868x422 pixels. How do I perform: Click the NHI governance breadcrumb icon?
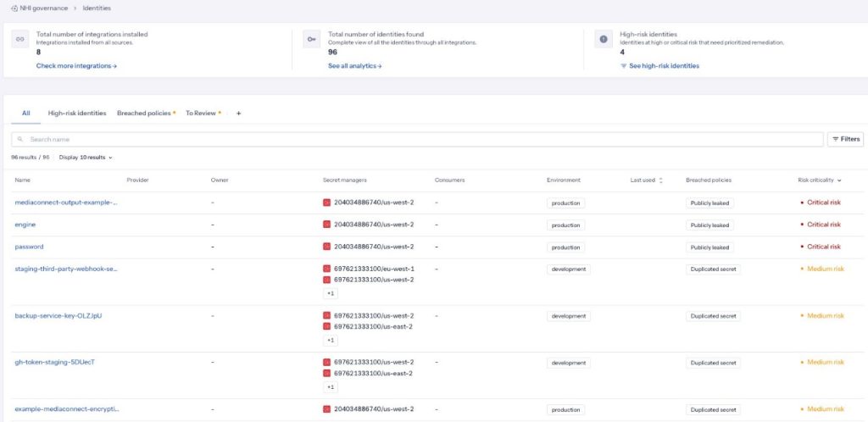coord(14,8)
